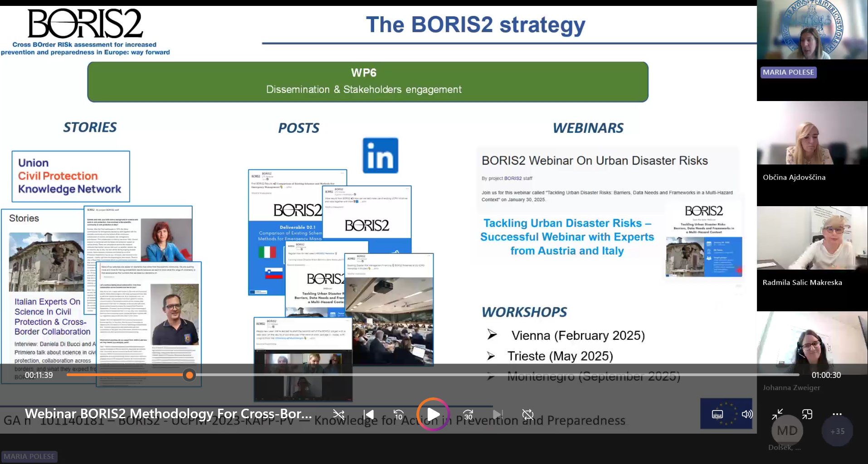868x464 pixels.
Task: Click the video title Webinar BORIS2 Methodology
Action: point(168,414)
